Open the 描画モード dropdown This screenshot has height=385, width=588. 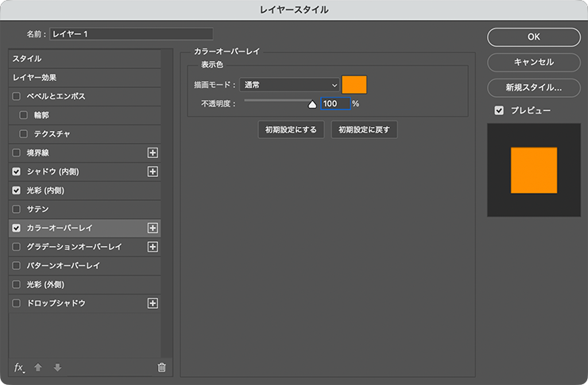(290, 85)
